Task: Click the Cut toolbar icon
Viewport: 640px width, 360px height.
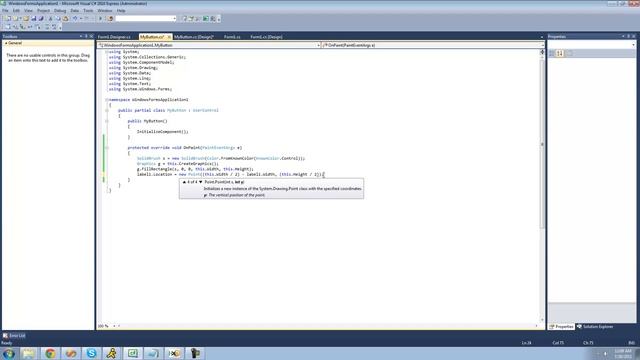Action: click(x=51, y=18)
